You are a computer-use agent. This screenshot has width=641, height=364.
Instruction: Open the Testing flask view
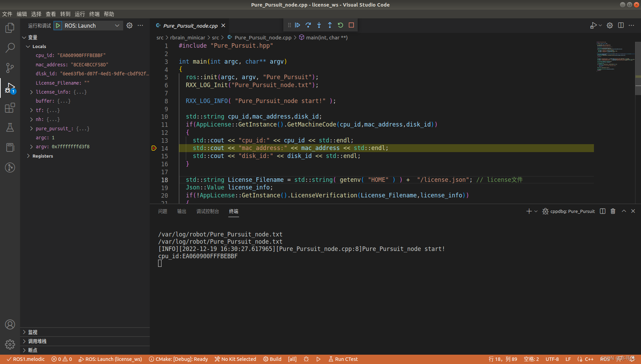10,127
